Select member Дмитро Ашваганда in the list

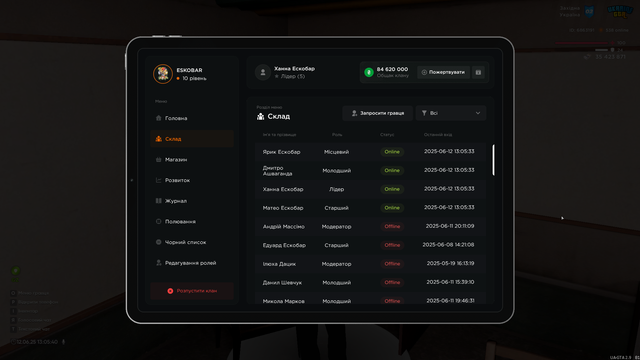pos(278,171)
